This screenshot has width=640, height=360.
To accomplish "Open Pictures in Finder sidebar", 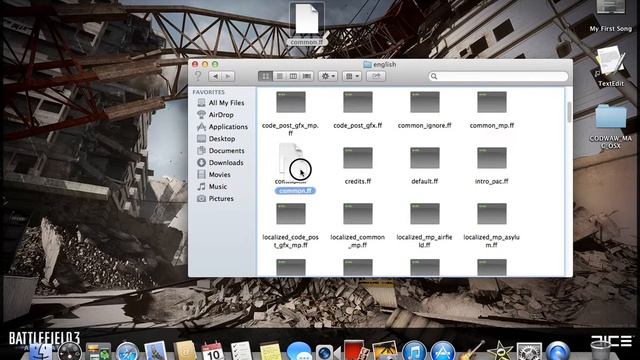I will (x=216, y=198).
